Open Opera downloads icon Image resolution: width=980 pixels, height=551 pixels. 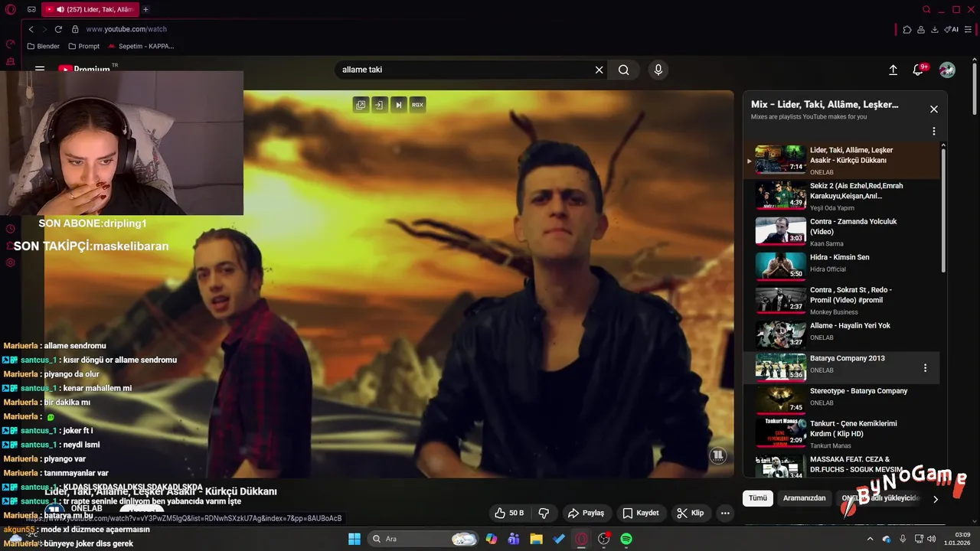935,29
